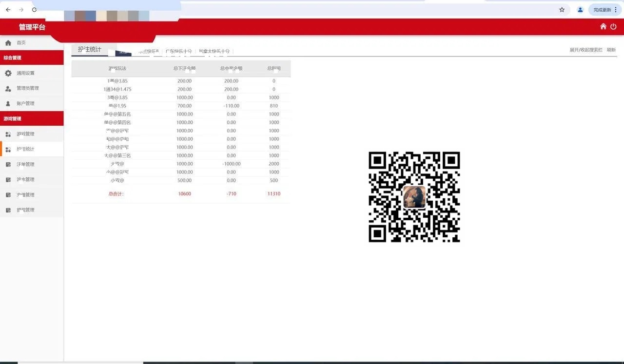Open the 单管理 sidebar item

click(32, 164)
